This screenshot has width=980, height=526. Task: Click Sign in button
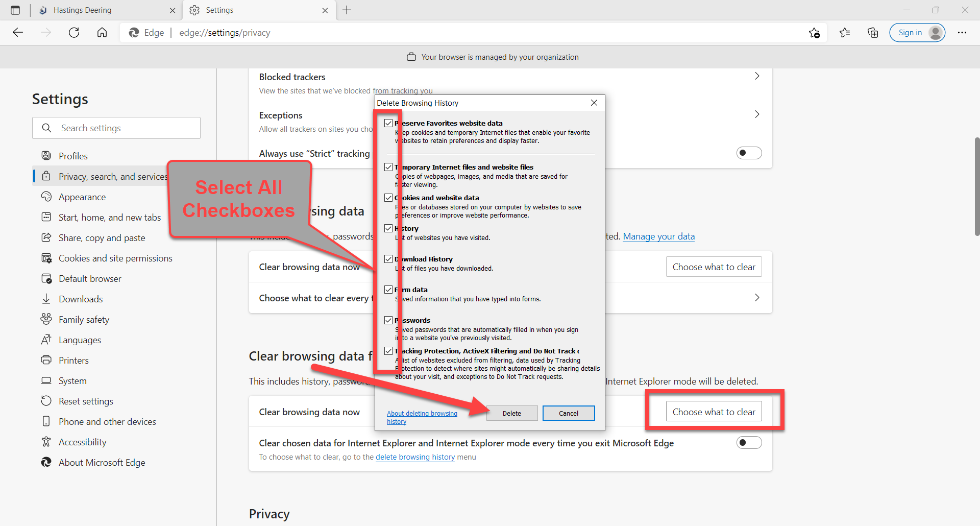[x=917, y=33]
